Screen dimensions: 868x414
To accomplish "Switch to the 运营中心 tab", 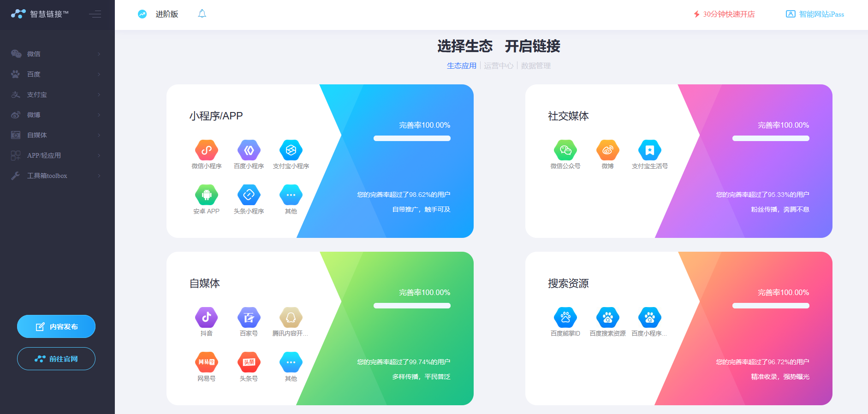I will point(499,65).
